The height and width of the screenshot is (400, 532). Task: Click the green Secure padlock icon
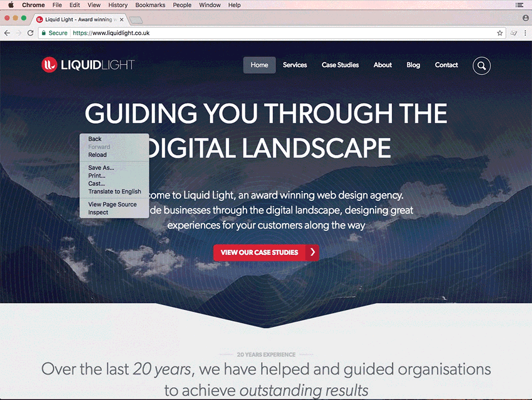[44, 33]
